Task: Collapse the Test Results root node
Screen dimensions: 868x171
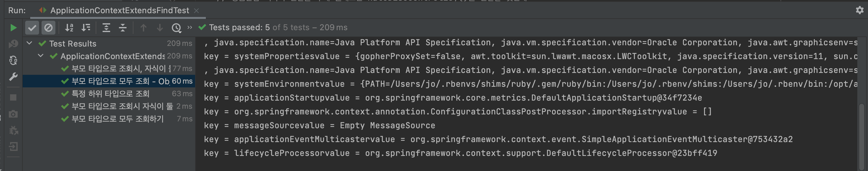Action: (29, 43)
